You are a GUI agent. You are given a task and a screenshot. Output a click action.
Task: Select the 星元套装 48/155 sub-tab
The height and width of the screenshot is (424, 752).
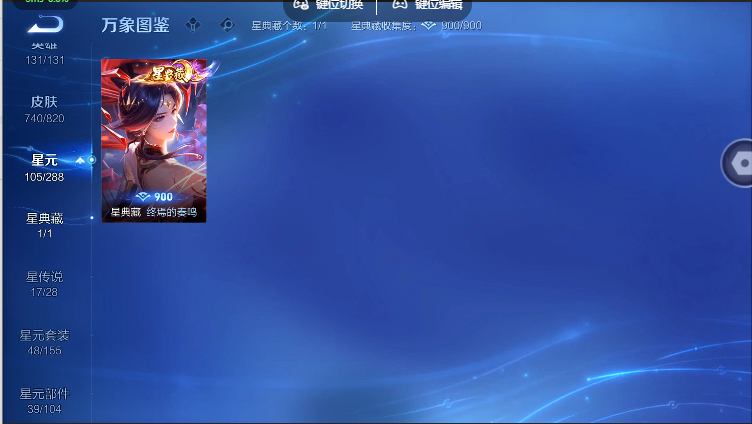[x=44, y=342]
